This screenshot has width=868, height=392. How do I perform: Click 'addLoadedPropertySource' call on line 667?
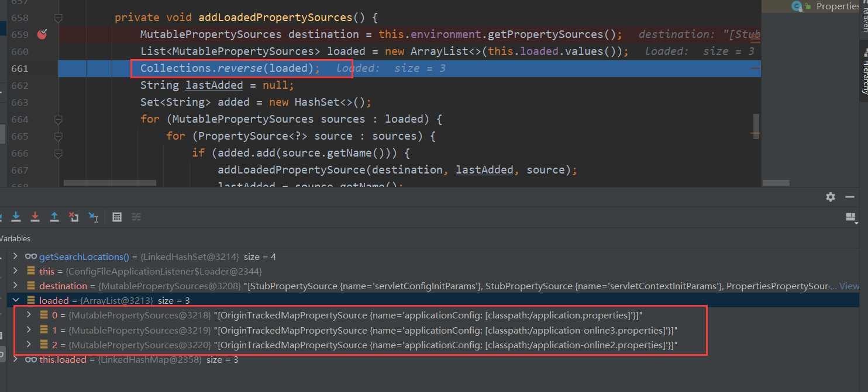pyautogui.click(x=292, y=170)
